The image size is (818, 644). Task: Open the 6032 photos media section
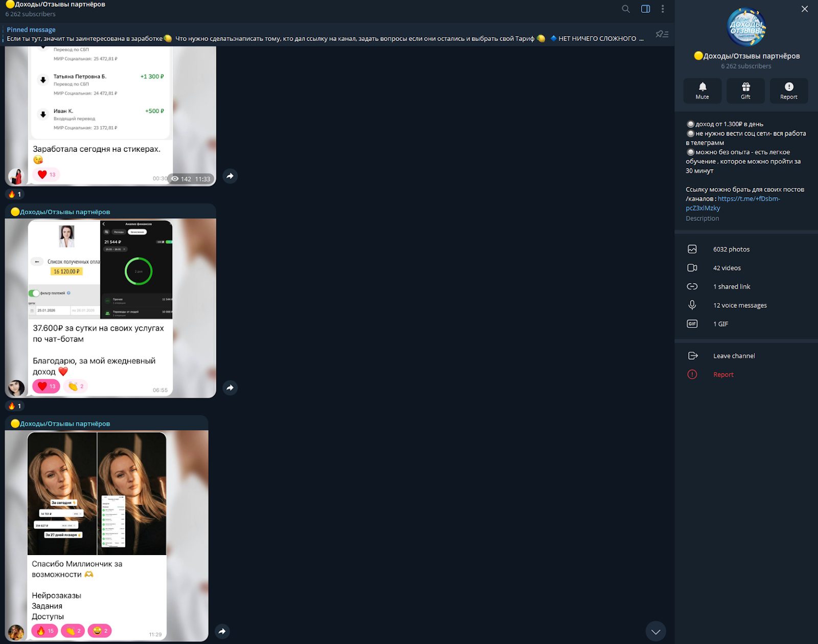click(731, 249)
